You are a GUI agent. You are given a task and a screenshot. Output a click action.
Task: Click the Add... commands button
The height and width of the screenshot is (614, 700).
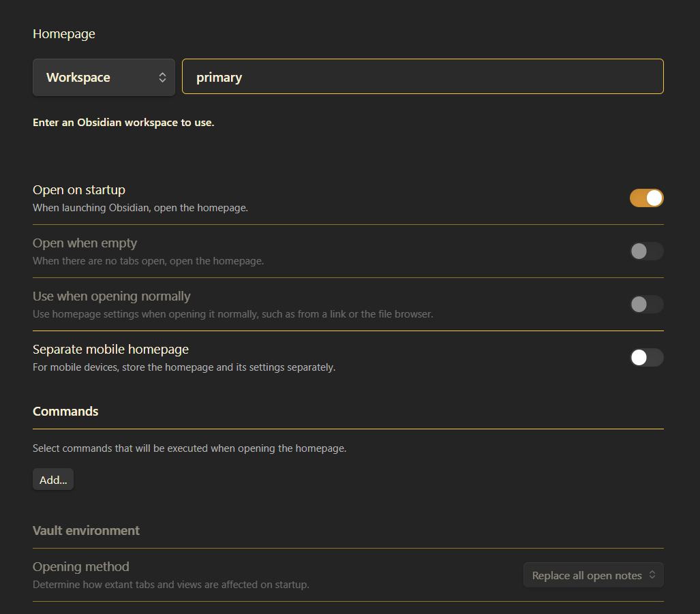[53, 480]
